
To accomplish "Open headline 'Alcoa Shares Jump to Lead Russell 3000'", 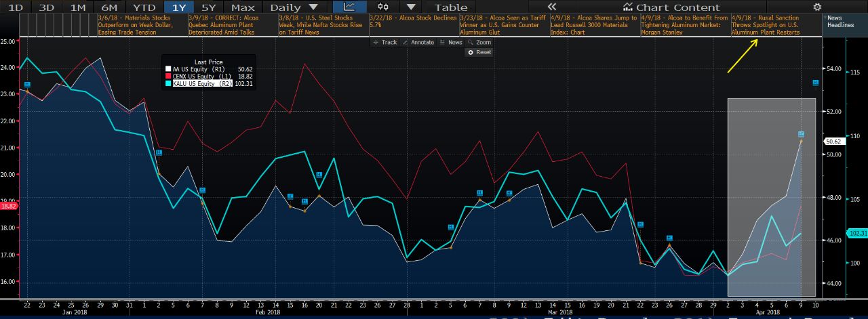I will click(x=593, y=24).
